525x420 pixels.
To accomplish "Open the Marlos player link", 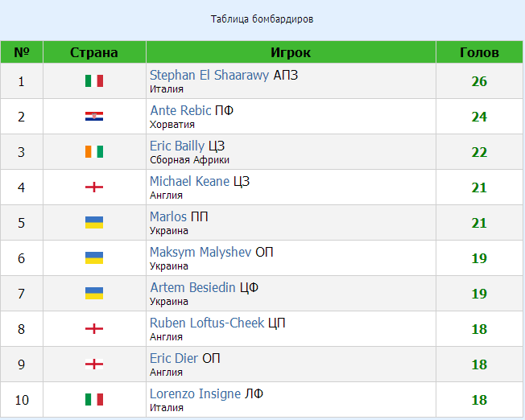I will [x=168, y=217].
